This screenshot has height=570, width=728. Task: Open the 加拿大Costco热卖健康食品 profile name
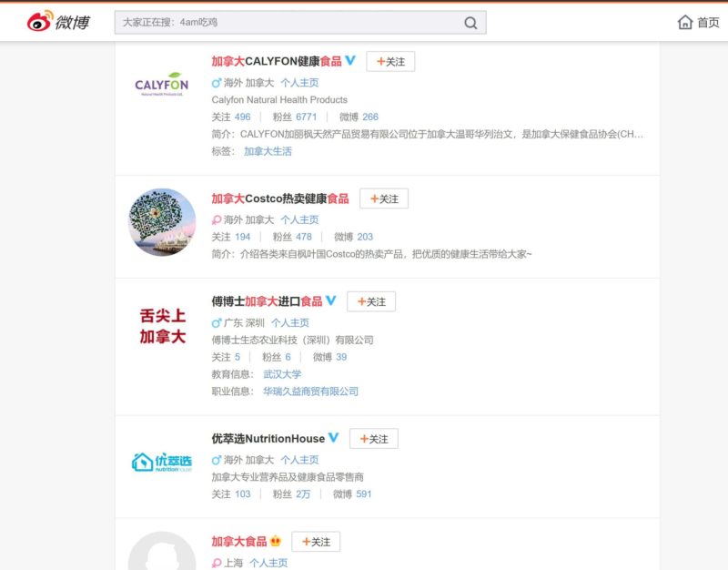coord(280,198)
